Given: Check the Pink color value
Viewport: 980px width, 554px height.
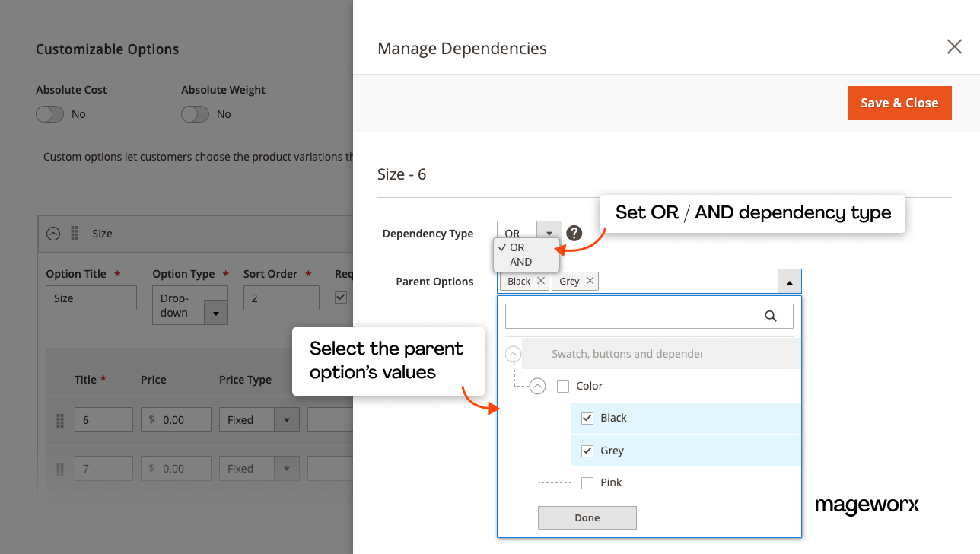Looking at the screenshot, I should point(587,482).
